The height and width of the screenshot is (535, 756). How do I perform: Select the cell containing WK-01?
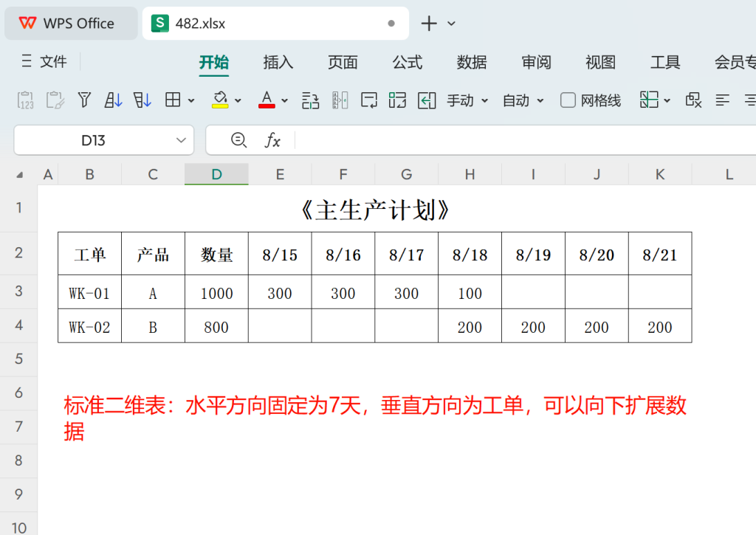click(x=89, y=292)
